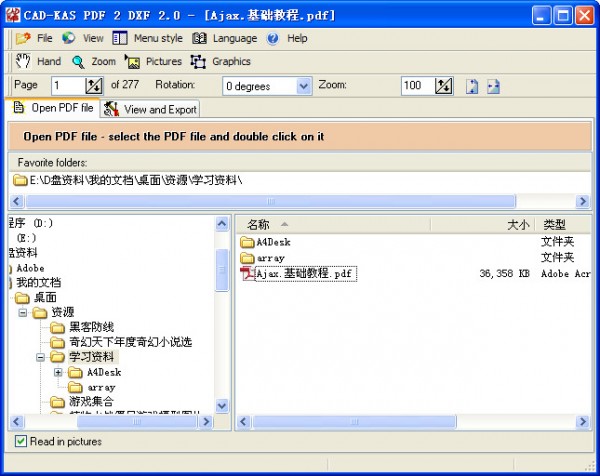Collapse the 学习资料 folder node
The height and width of the screenshot is (476, 600).
click(40, 357)
